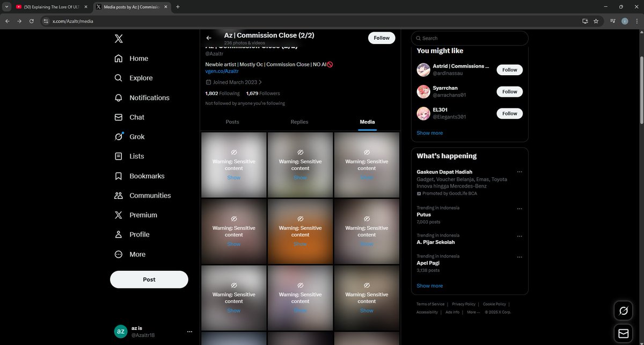
Task: Open Lists from sidebar
Action: pyautogui.click(x=130, y=156)
